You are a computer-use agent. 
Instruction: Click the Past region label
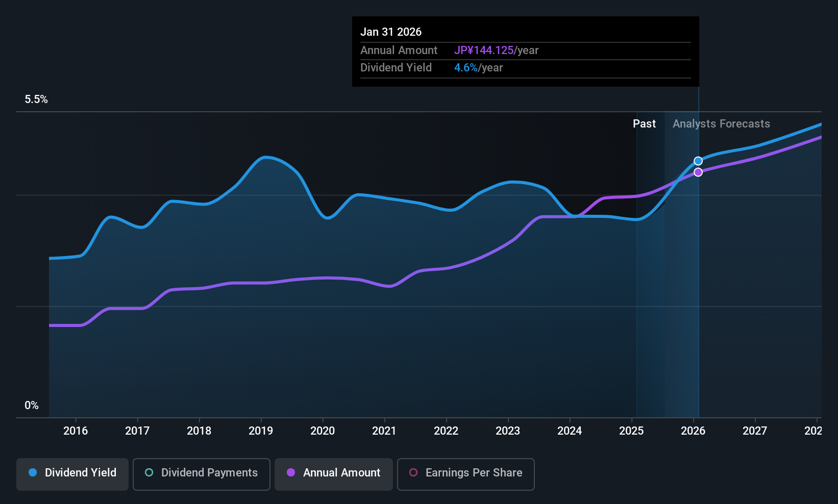(x=644, y=123)
